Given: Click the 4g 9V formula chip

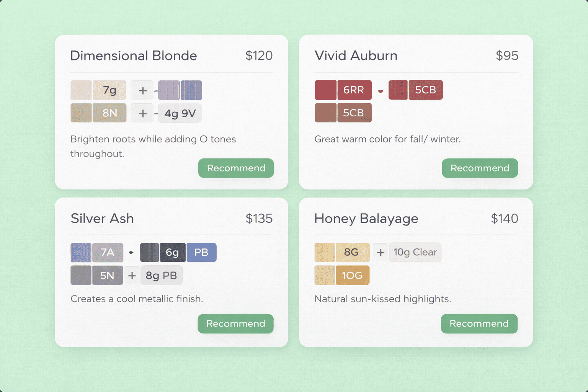Looking at the screenshot, I should pyautogui.click(x=180, y=113).
